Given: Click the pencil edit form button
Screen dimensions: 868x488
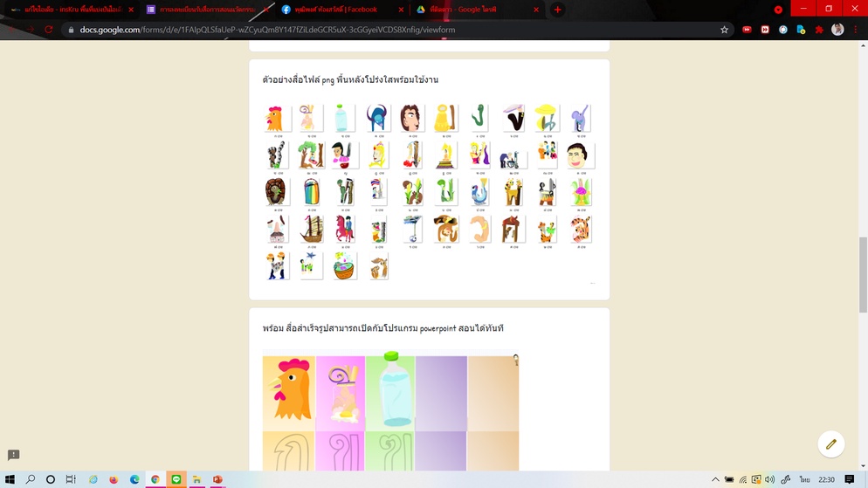Looking at the screenshot, I should pyautogui.click(x=830, y=444).
